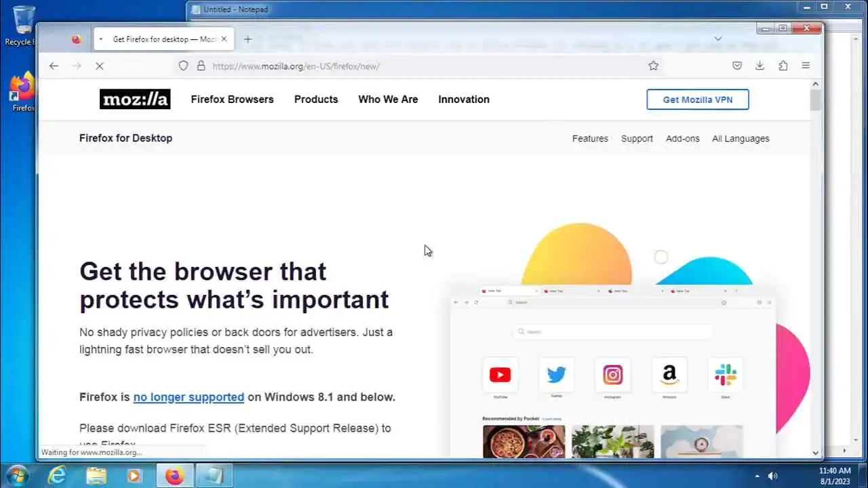Click the site security padlock icon
The width and height of the screenshot is (868, 488).
pos(201,66)
